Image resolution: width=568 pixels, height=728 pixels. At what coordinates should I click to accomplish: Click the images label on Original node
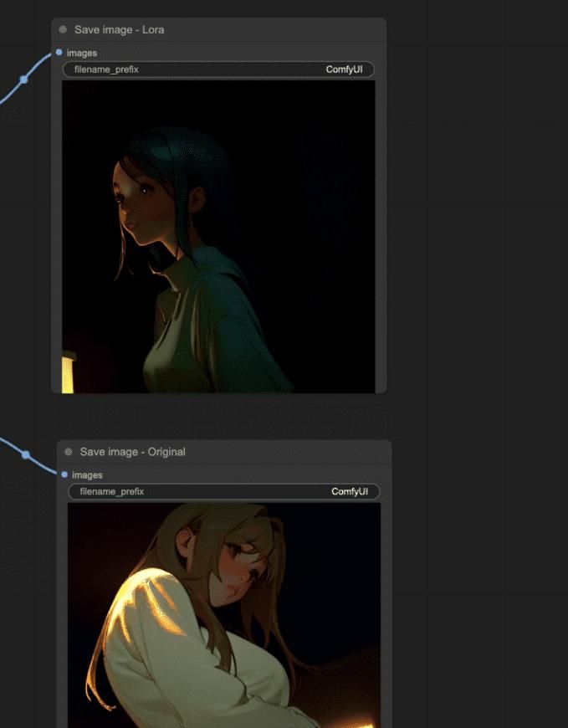click(x=88, y=474)
